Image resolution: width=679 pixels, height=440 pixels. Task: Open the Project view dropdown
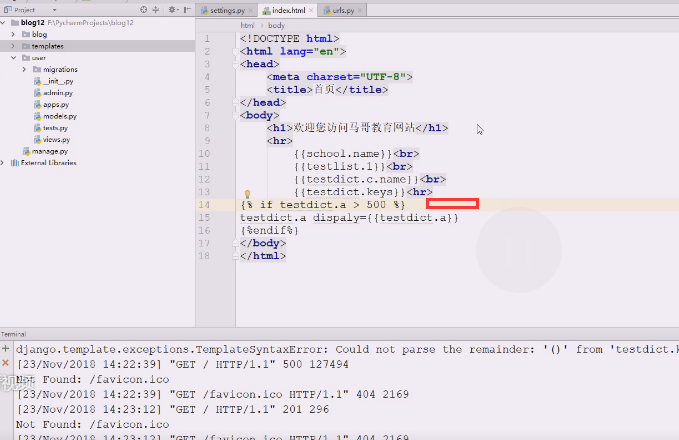click(x=54, y=10)
